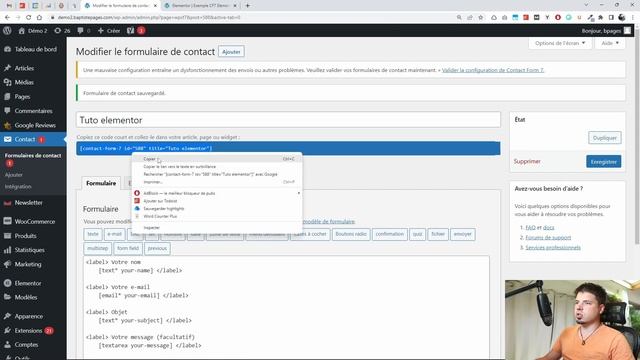Choose Sauvegarder highlights entry
Viewport: 640px width, 360px height.
click(217, 209)
